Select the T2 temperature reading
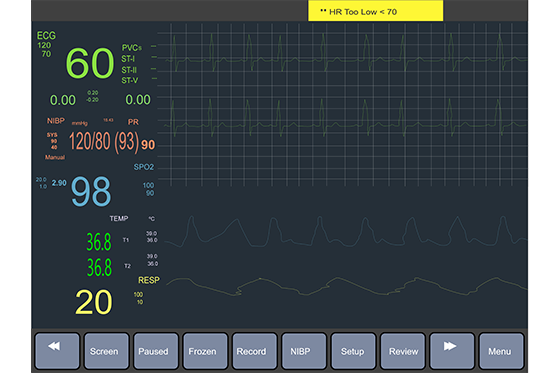The width and height of the screenshot is (560, 373). point(99,267)
